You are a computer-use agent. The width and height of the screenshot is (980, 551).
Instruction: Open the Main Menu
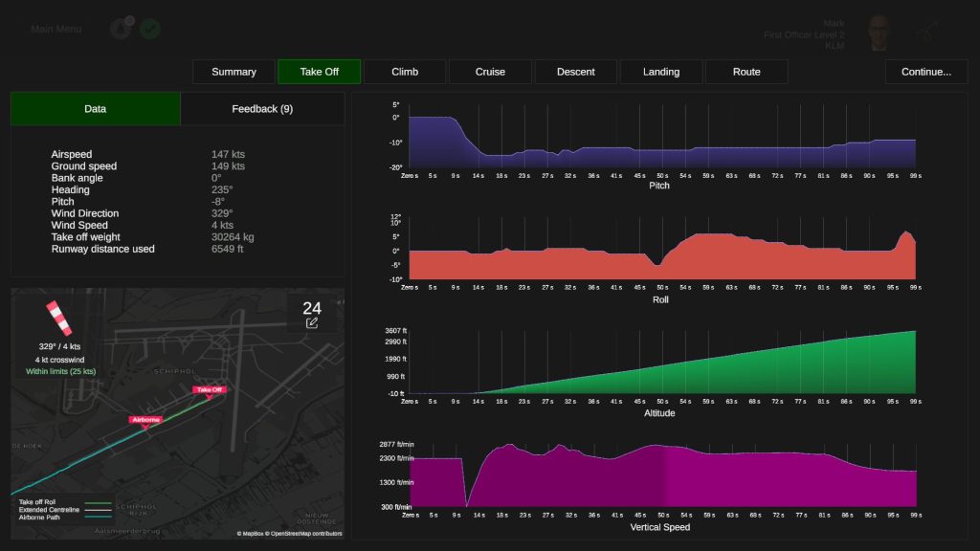(x=56, y=29)
